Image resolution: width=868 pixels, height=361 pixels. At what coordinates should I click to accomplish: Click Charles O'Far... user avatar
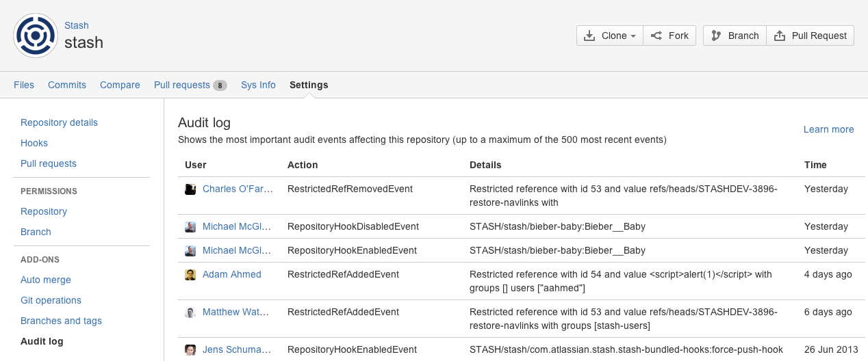point(190,189)
